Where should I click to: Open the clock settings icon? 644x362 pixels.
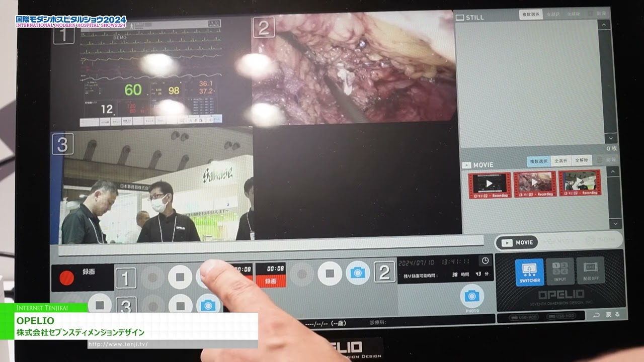[x=485, y=260]
